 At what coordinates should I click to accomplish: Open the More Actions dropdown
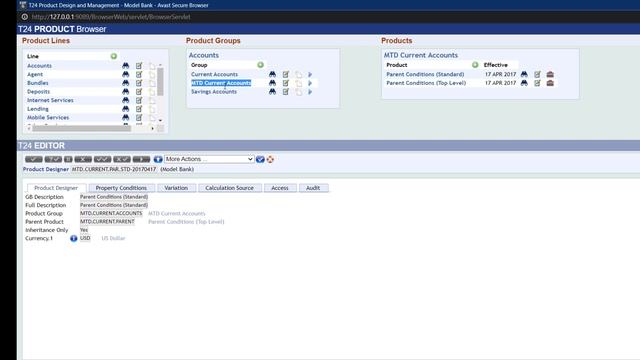click(209, 159)
